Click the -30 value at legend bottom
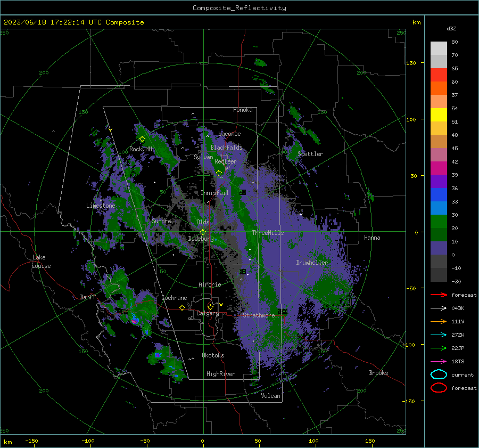The width and height of the screenshot is (479, 448). (x=456, y=281)
